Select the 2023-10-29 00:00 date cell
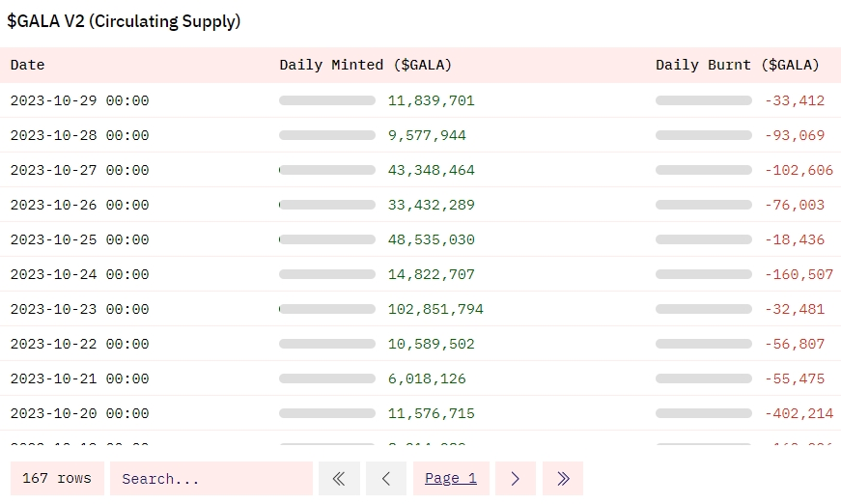Image resolution: width=841 pixels, height=504 pixels. point(79,100)
